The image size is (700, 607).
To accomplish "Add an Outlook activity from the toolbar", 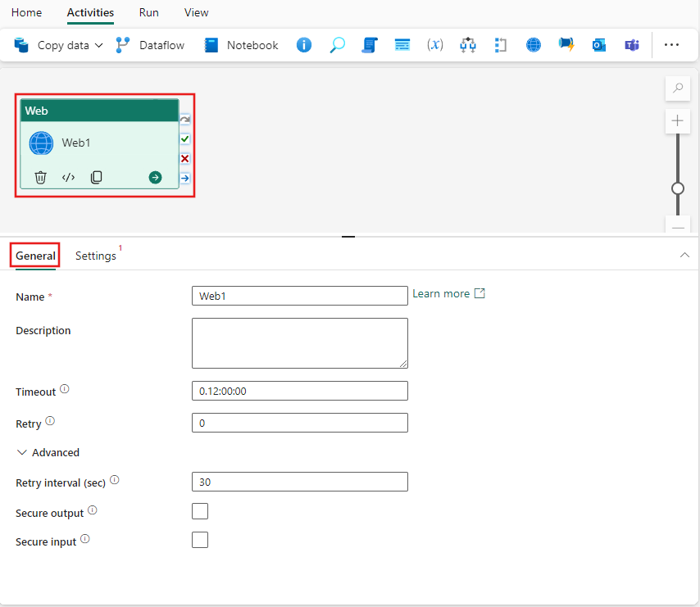I will 599,45.
